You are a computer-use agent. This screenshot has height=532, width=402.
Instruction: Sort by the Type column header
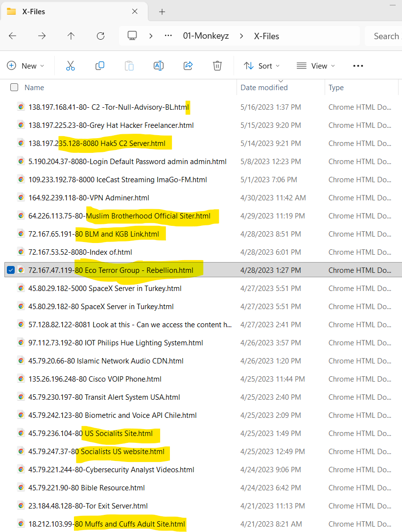[x=336, y=88]
